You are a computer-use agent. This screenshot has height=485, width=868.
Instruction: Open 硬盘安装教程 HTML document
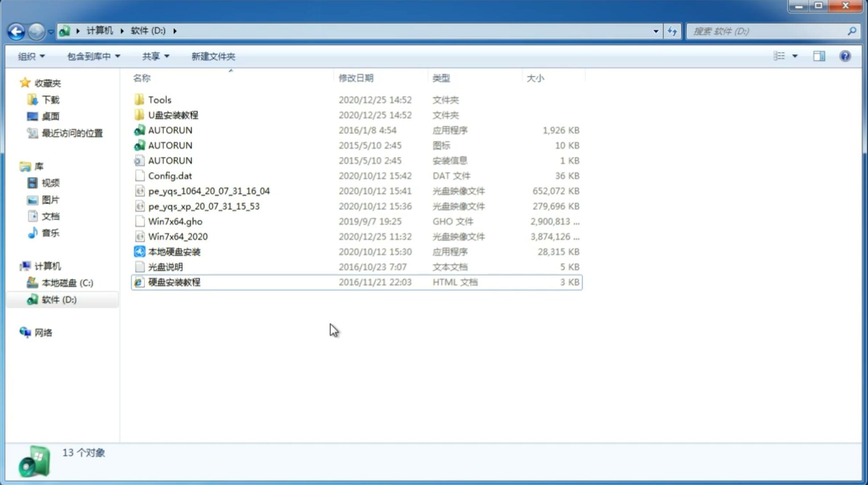[174, 282]
